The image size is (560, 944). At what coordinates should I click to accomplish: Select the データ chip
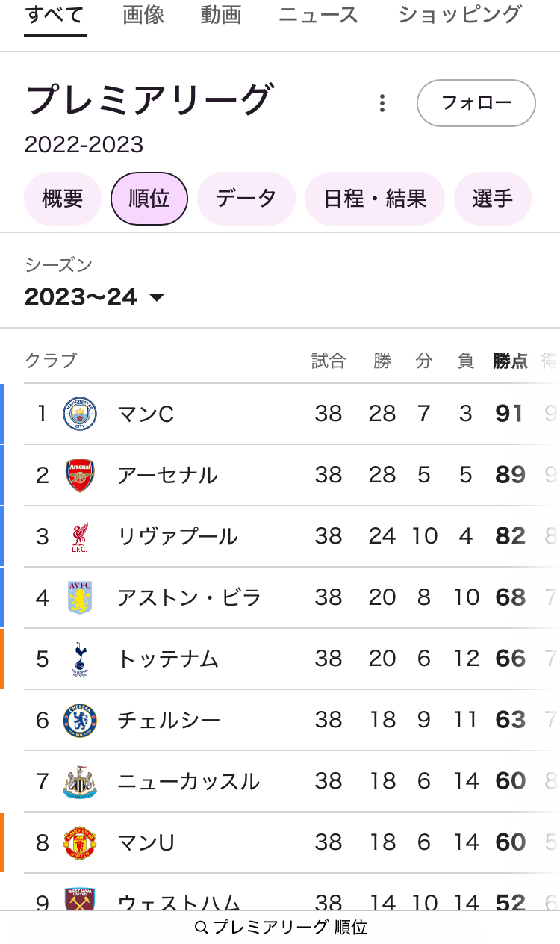click(246, 199)
